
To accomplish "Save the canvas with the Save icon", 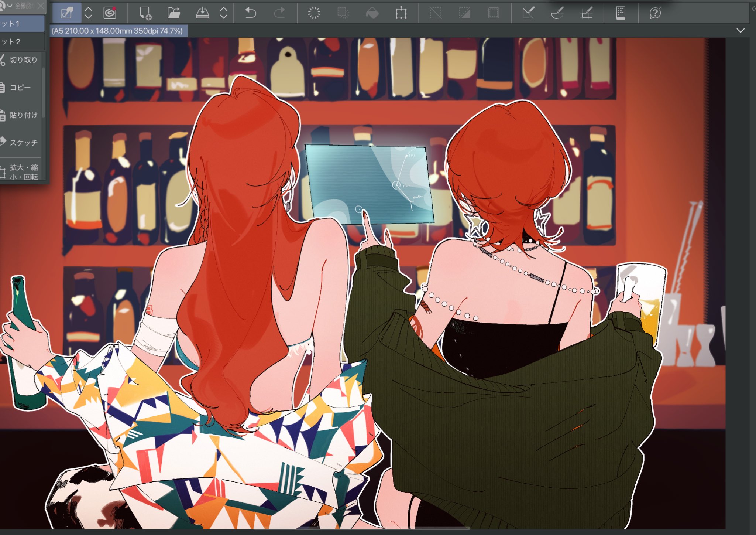I will (x=202, y=13).
